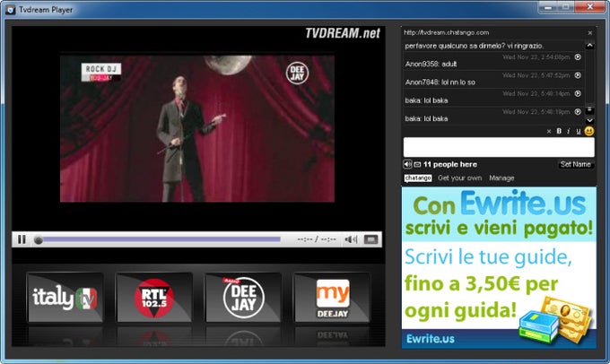The image size is (610, 364).
Task: Open the Italy TV channel
Action: 65,298
